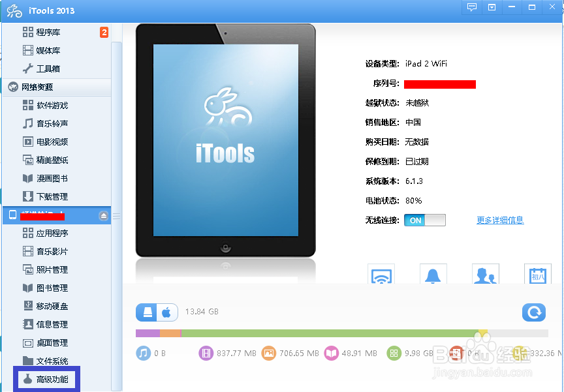564x392 pixels.
Task: Click the 13.84 GB capacity text
Action: click(202, 312)
